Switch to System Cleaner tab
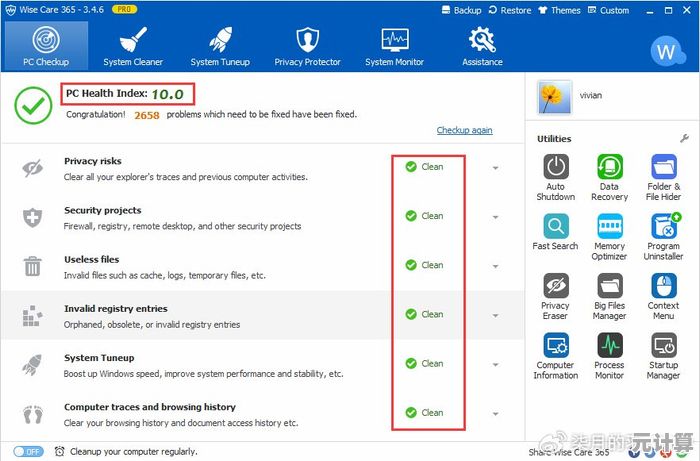This screenshot has width=700, height=461. pyautogui.click(x=133, y=46)
